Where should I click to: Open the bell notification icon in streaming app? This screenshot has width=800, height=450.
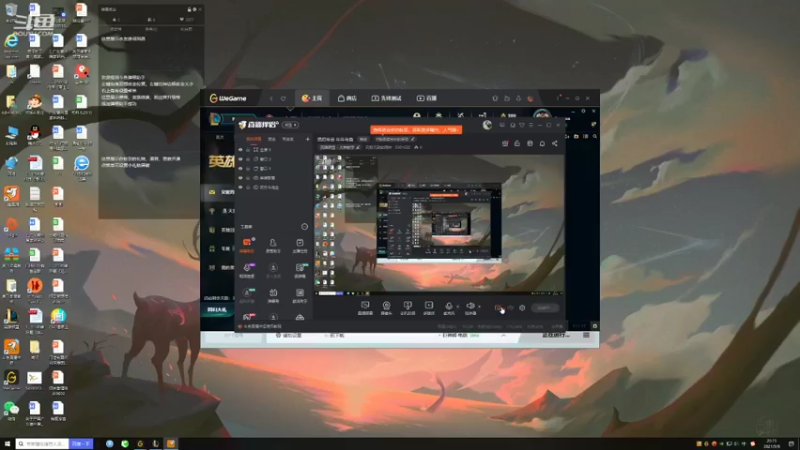(x=542, y=143)
